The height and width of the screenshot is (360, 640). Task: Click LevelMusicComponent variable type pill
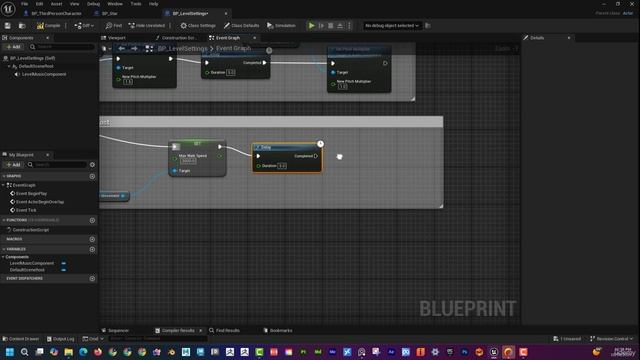64,263
